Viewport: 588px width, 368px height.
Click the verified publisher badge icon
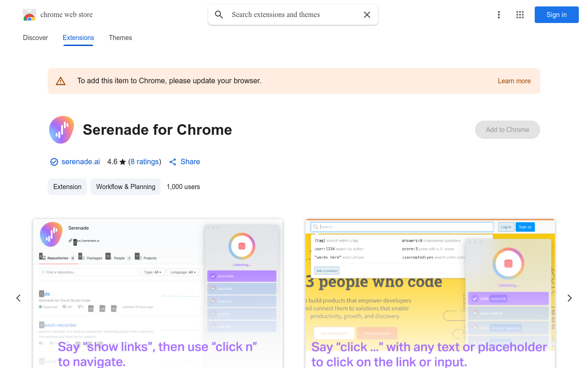click(x=54, y=162)
